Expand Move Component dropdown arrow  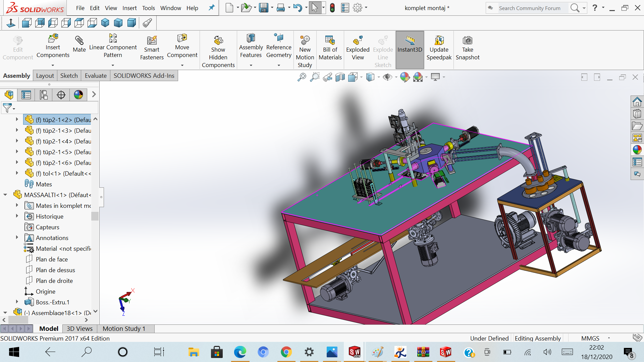[x=182, y=65]
